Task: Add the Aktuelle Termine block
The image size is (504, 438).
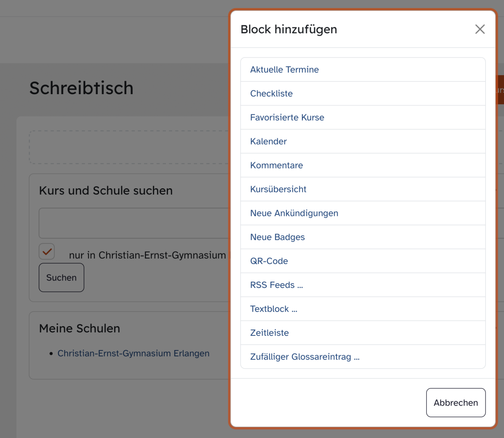Action: pos(284,70)
